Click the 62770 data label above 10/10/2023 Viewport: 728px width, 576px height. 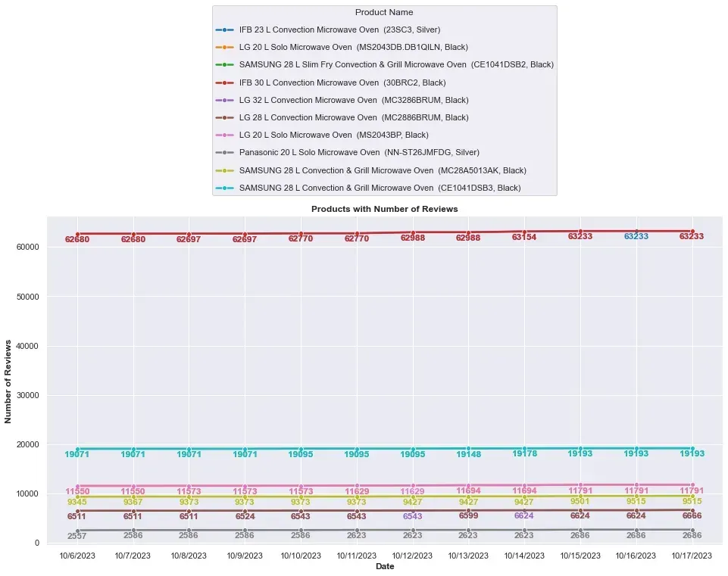tap(301, 238)
